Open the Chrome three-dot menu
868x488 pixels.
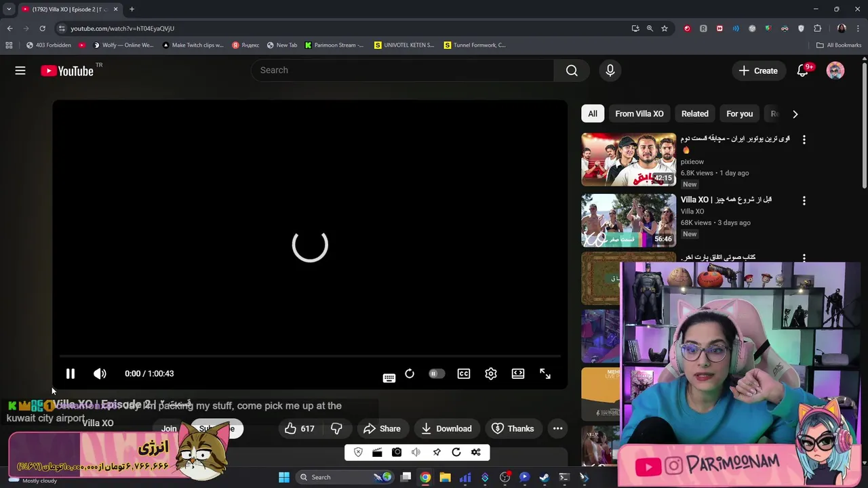[859, 28]
